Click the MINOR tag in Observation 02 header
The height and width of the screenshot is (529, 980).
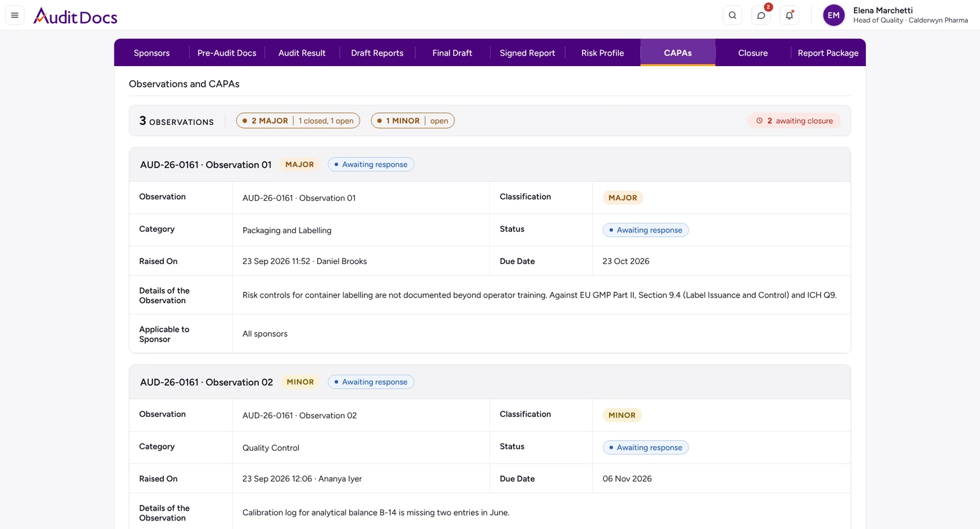click(300, 381)
